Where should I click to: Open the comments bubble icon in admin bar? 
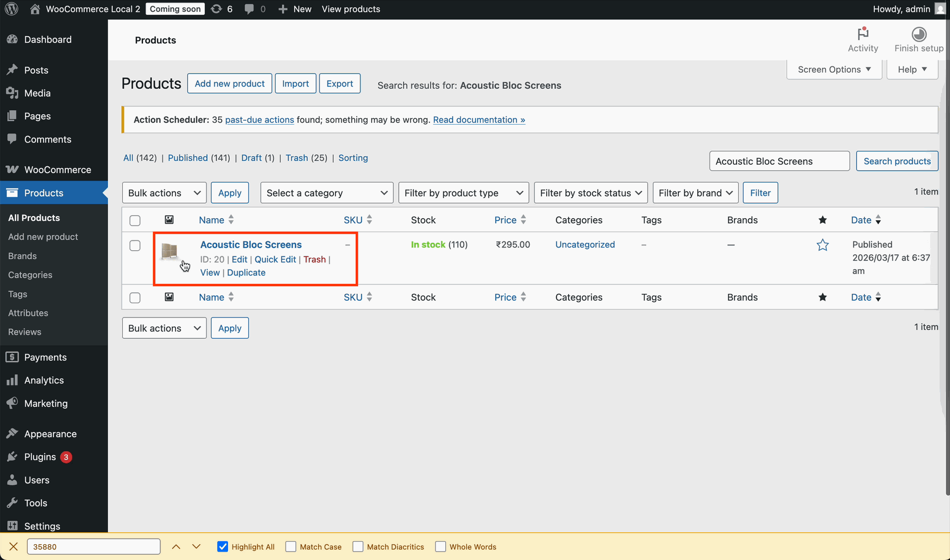pos(249,9)
